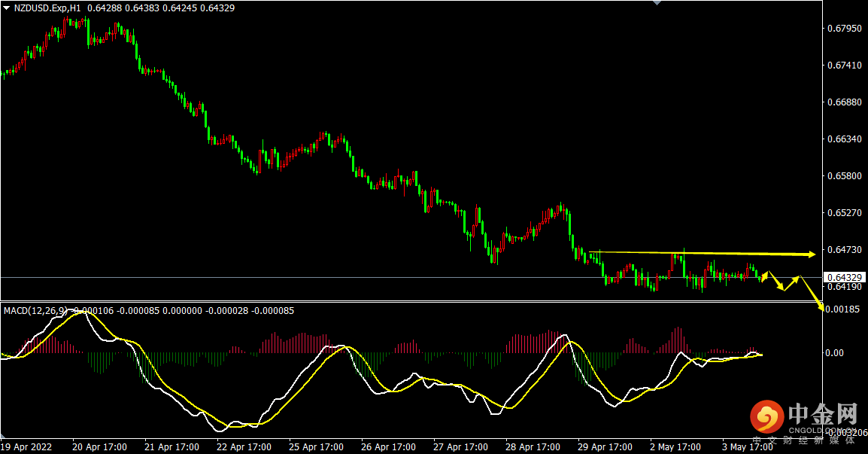
Task: Click the 0.66340 price axis label
Action: point(844,139)
